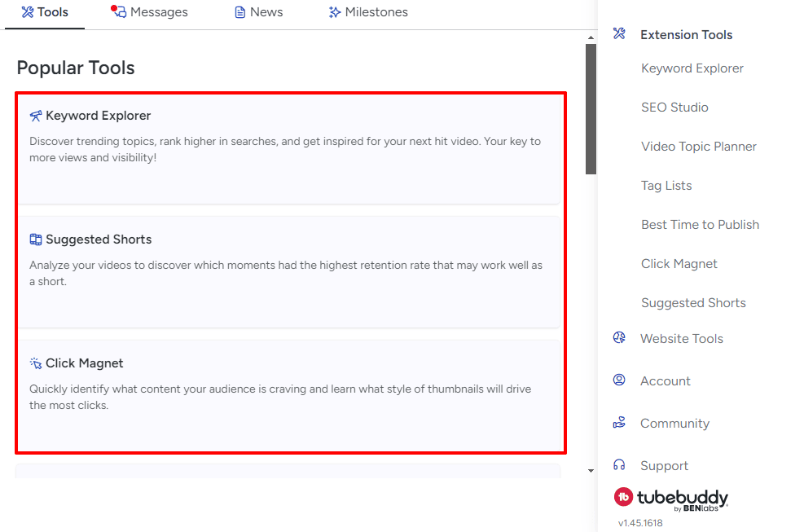
Task: Expand the Website Tools section
Action: coord(682,339)
